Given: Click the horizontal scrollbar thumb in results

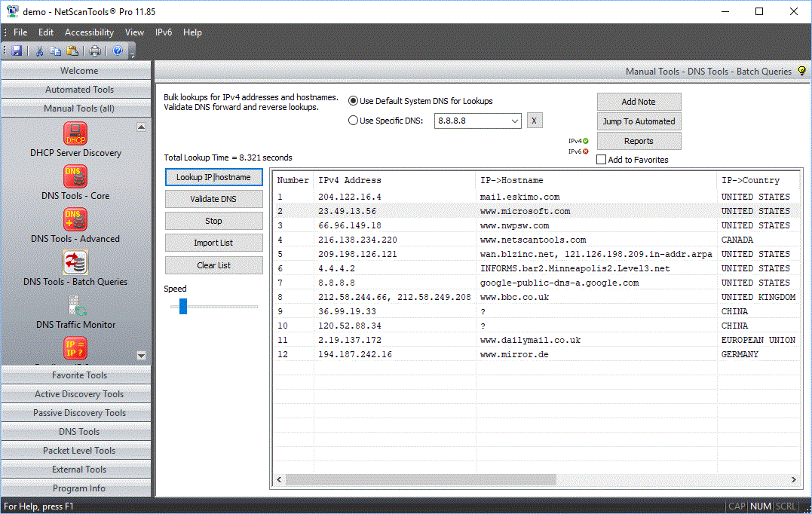Looking at the screenshot, I should coord(421,480).
